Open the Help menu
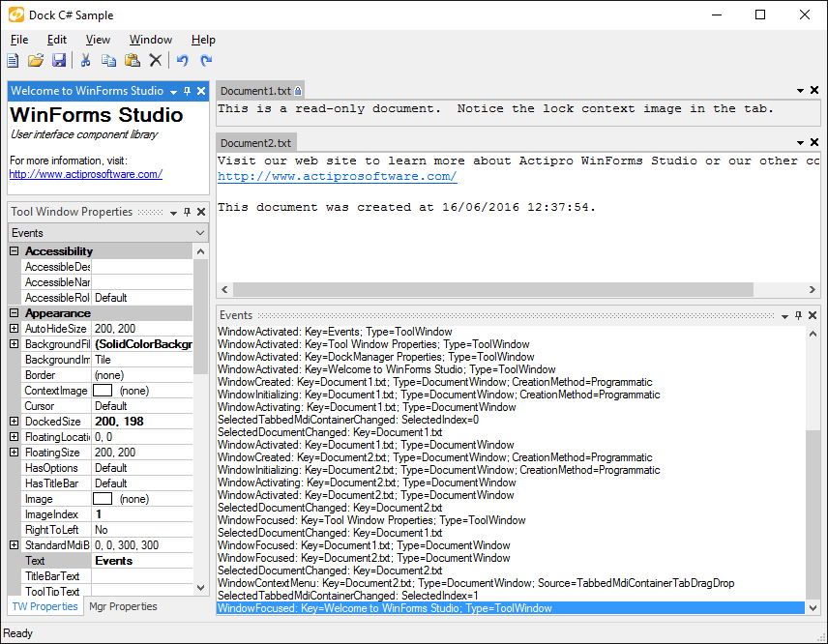Image resolution: width=828 pixels, height=644 pixels. [203, 40]
